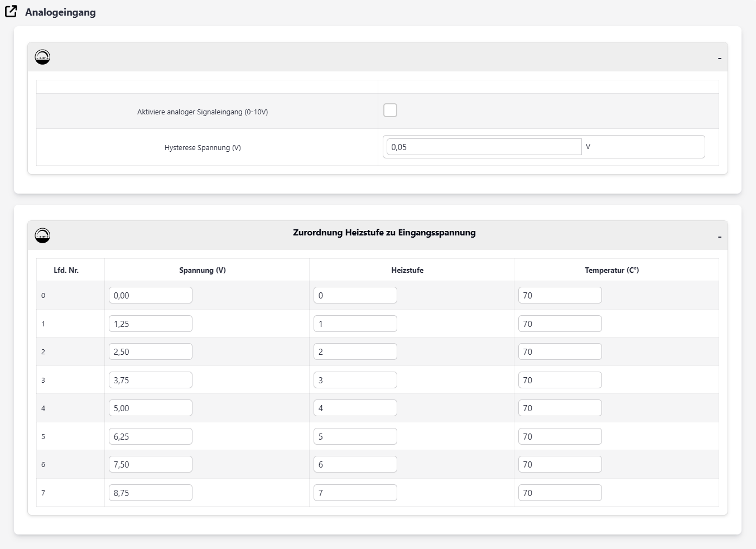Select the Heizstufe field showing 5
756x549 pixels.
click(x=355, y=437)
